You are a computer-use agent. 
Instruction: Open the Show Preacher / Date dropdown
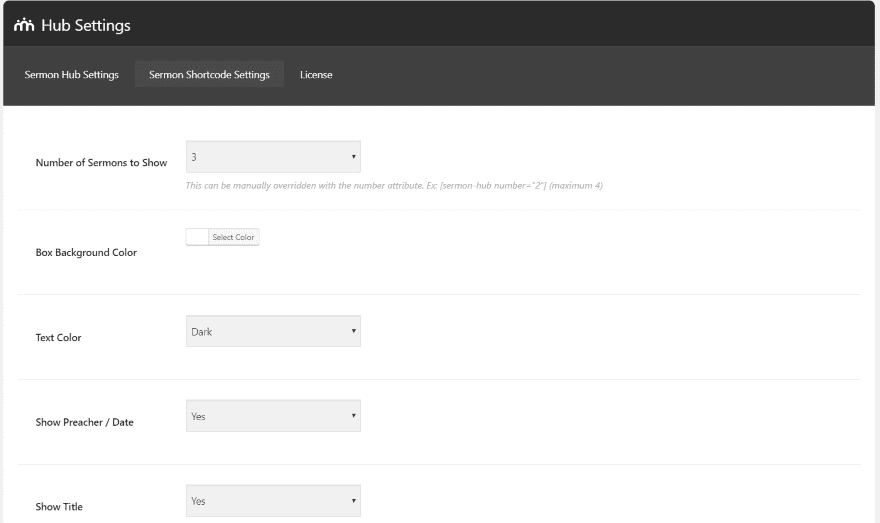click(272, 416)
